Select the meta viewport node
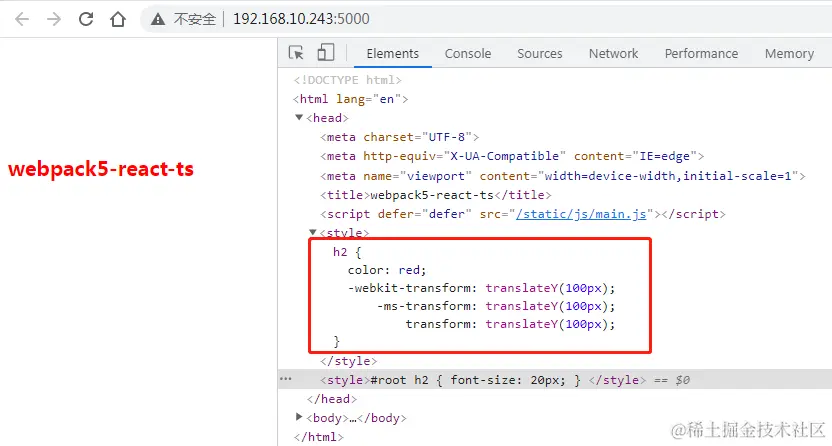This screenshot has height=446, width=832. [562, 176]
